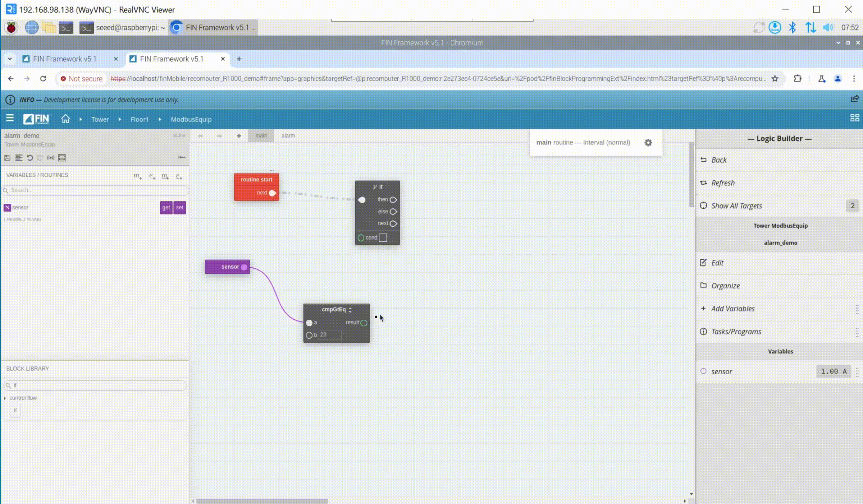
Task: Switch to the alarm routine tab
Action: click(288, 136)
